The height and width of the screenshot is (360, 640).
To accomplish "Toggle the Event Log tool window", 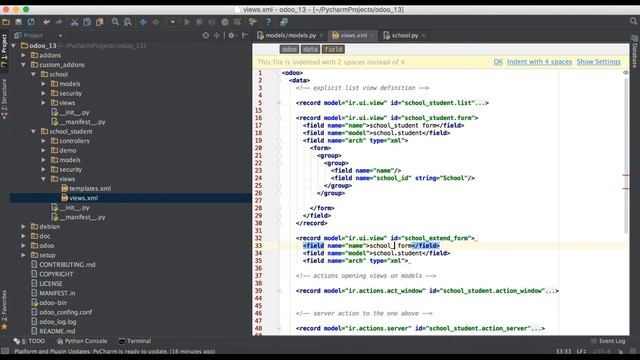I will [x=608, y=341].
